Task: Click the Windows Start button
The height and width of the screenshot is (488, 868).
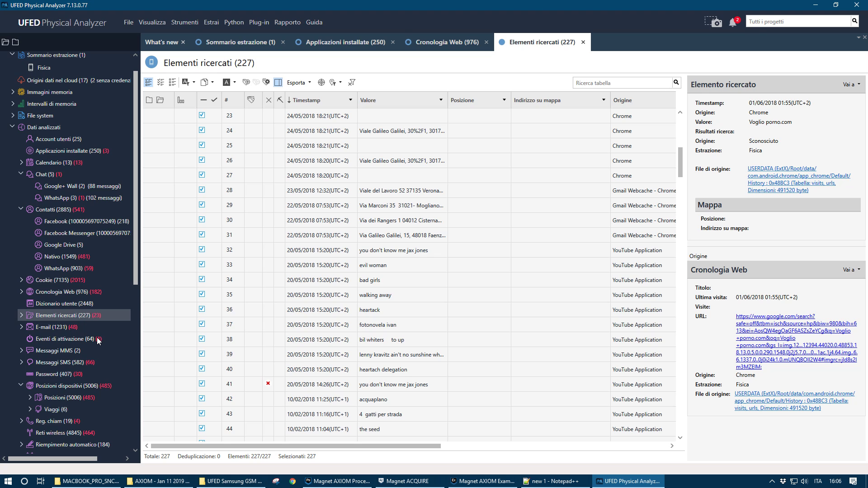Action: point(8,481)
